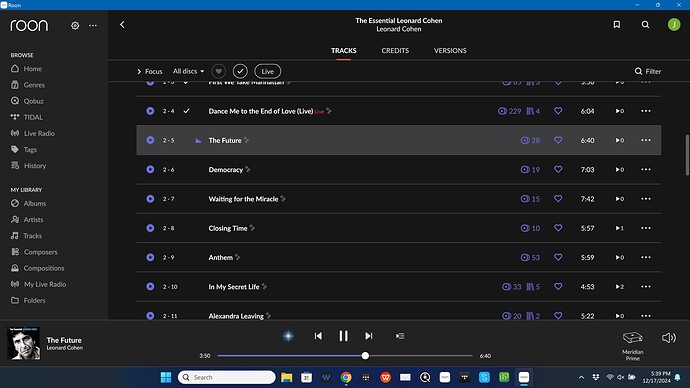This screenshot has width=690, height=388.
Task: Switch to the CREDITS tab
Action: pos(395,51)
